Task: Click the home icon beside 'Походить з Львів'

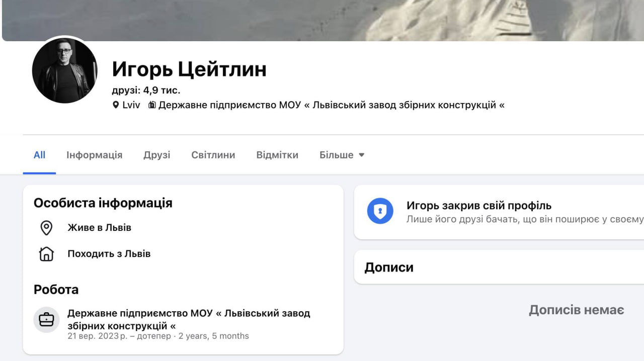Action: coord(46,254)
